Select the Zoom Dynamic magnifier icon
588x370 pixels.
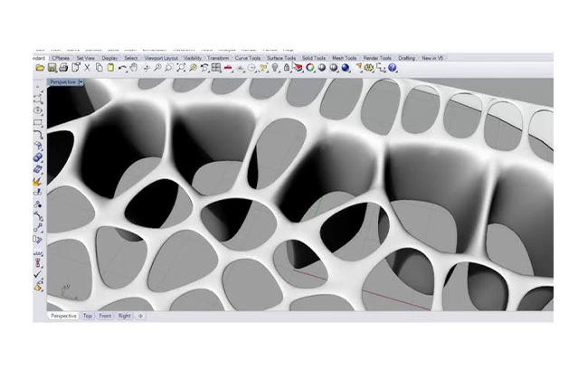(157, 68)
